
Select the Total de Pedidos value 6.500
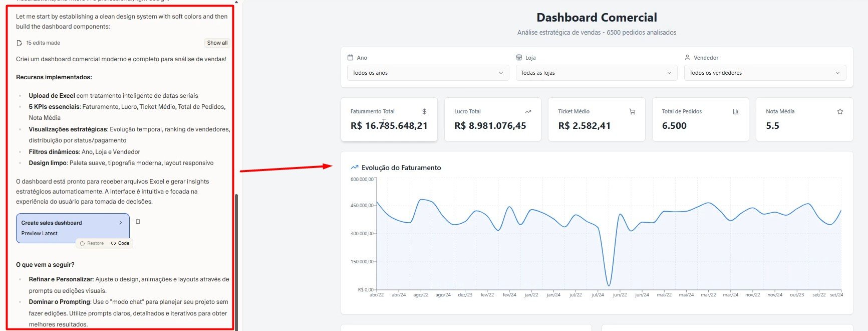[x=674, y=126]
